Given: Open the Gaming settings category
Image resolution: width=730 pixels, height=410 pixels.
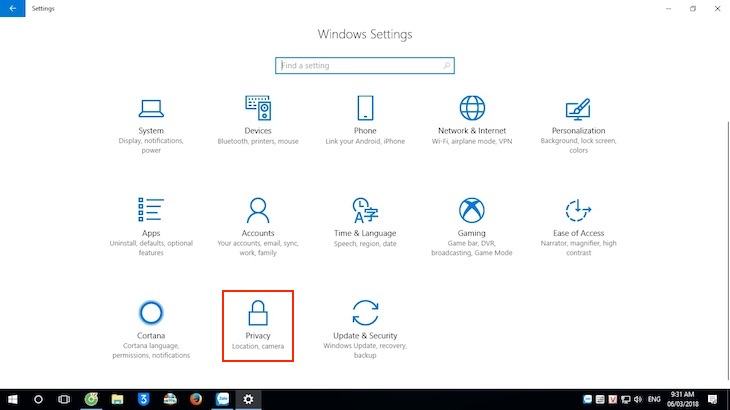Looking at the screenshot, I should (472, 227).
